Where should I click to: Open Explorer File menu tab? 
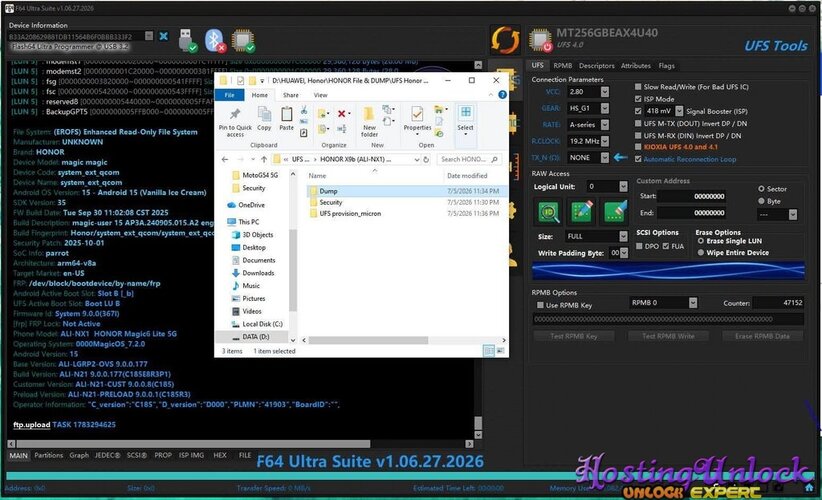click(x=229, y=95)
